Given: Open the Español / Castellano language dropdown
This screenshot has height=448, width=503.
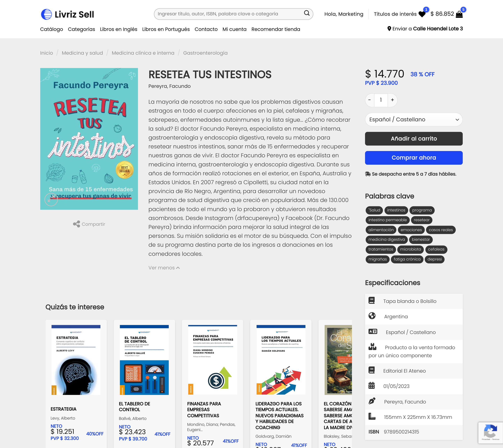Looking at the screenshot, I should [x=414, y=119].
